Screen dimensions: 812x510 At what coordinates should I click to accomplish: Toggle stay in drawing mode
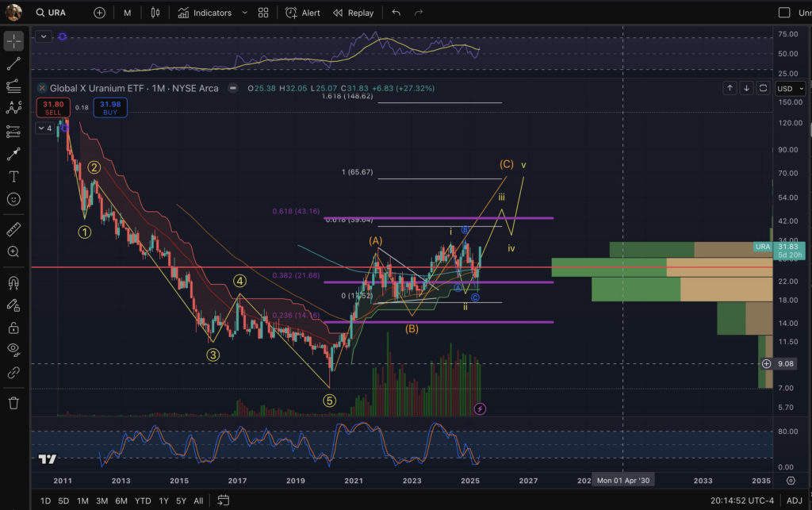[13, 305]
